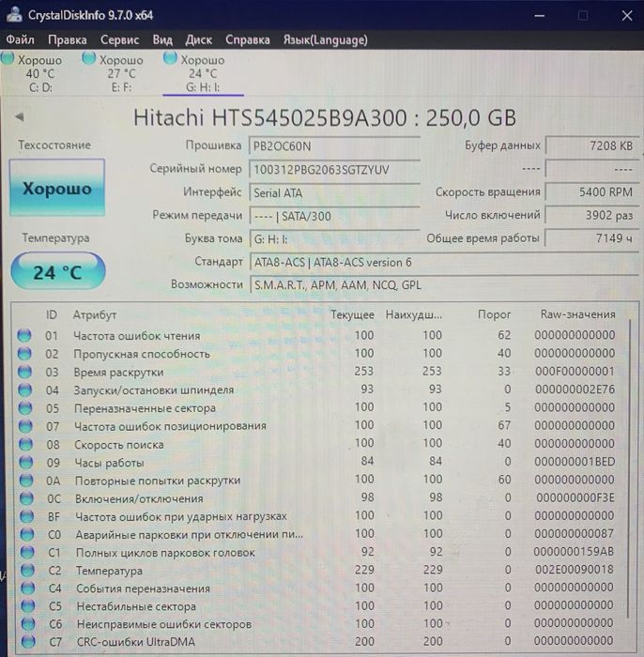Click the Интерфейс field Serial ATA
Image resolution: width=644 pixels, height=657 pixels.
pyautogui.click(x=334, y=192)
